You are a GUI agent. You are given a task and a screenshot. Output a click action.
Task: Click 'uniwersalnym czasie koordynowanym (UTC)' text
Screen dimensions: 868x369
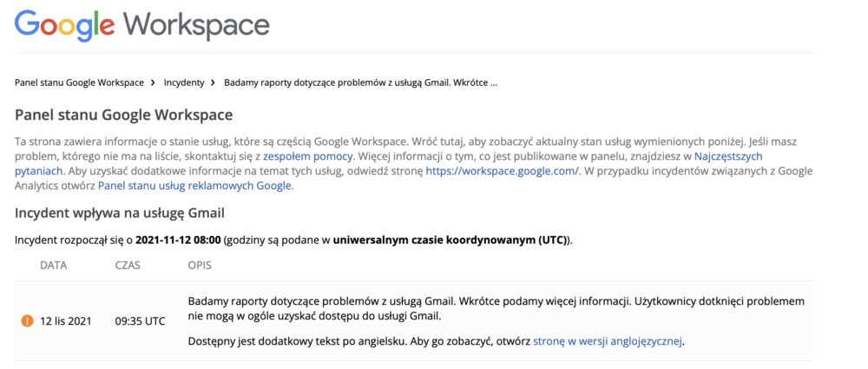[450, 241]
